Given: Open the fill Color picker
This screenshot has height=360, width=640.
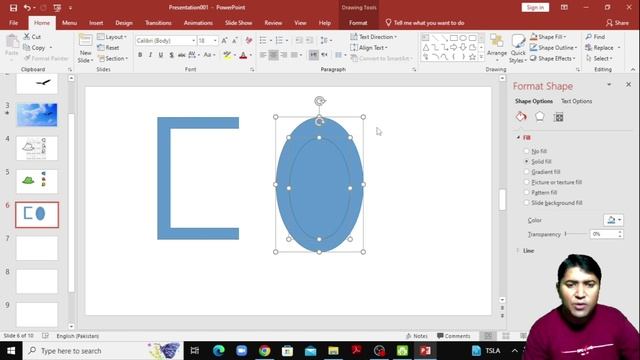Looking at the screenshot, I should coord(613,220).
